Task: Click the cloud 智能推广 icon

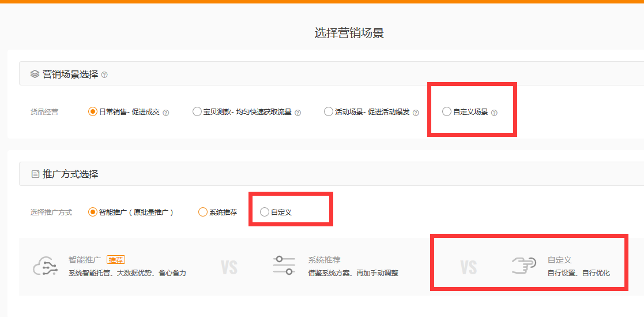Action: 44,266
